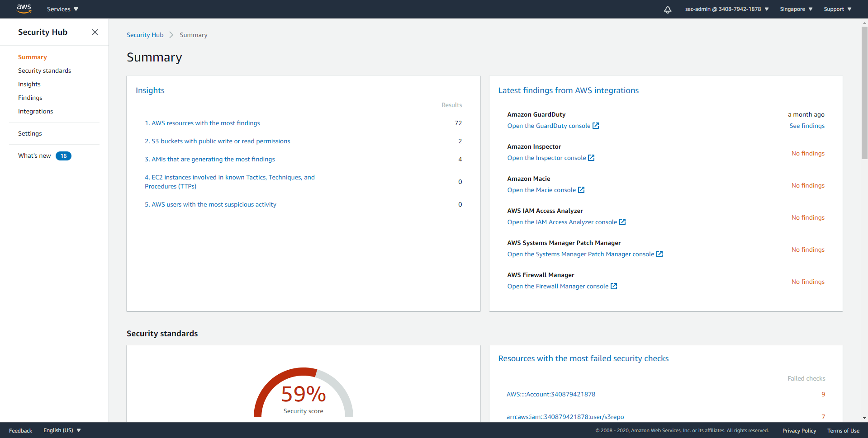The width and height of the screenshot is (868, 438).
Task: Click failed checks count 9
Action: 823,394
